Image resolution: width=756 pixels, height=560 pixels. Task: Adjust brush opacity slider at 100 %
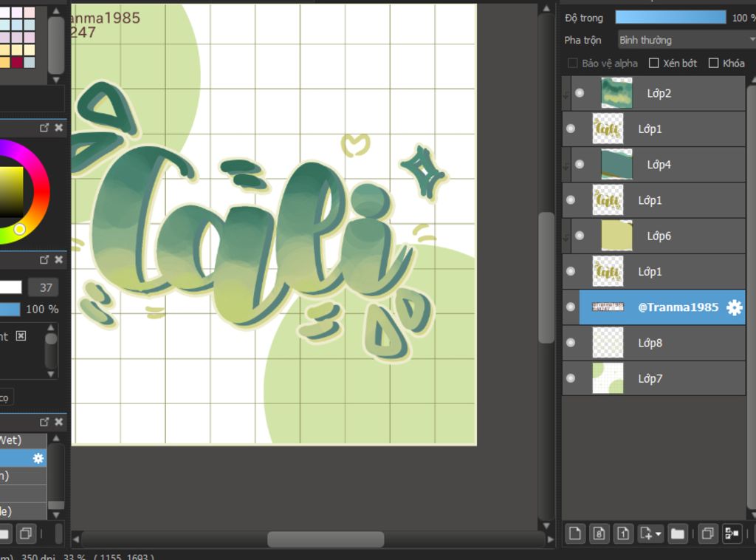[10, 309]
